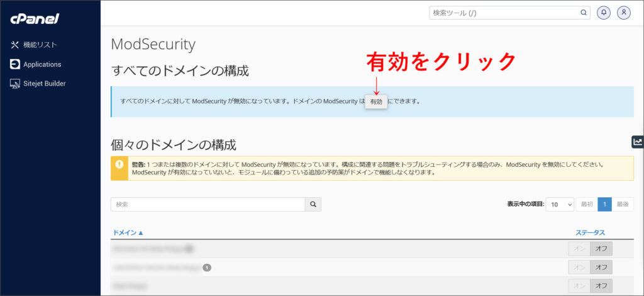644x296 pixels.
Task: Open the notifications bell
Action: [603, 13]
